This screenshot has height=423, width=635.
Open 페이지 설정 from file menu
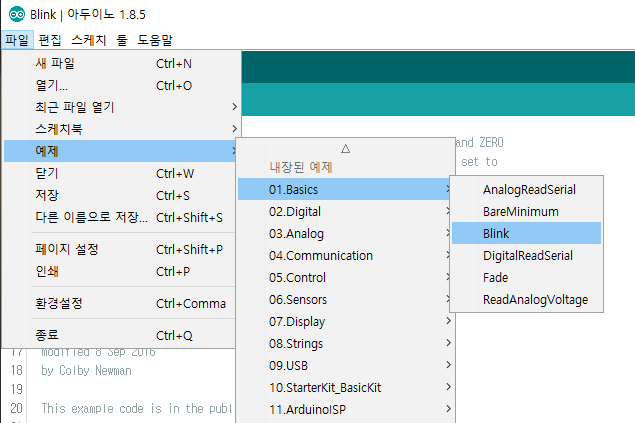tap(119, 249)
